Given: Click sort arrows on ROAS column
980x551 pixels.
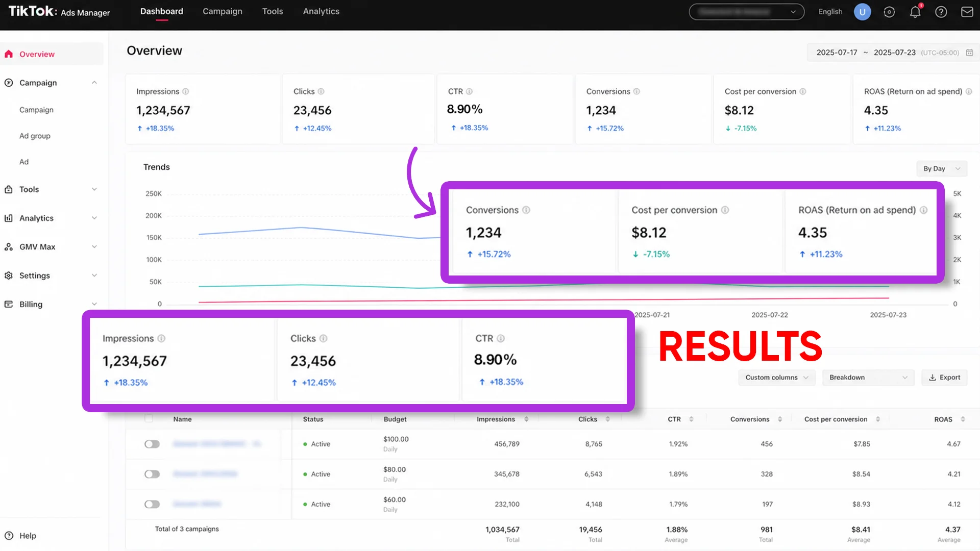Looking at the screenshot, I should 963,419.
